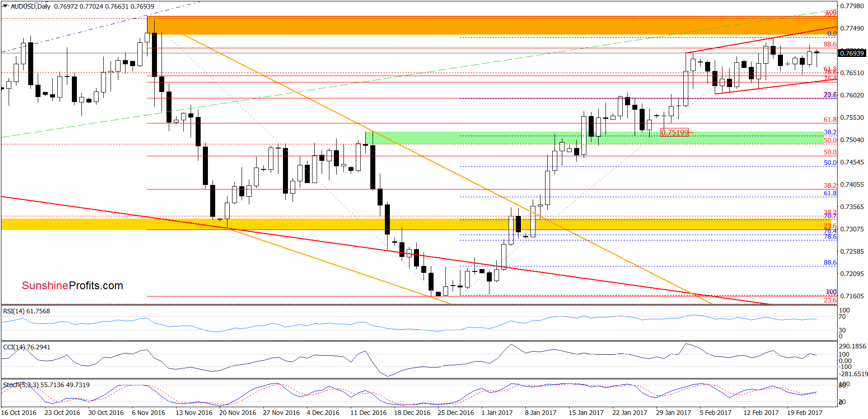Screen dimensions: 868x419
Task: Select the AUDUSD,Daily chart title text
Action: [x=31, y=6]
